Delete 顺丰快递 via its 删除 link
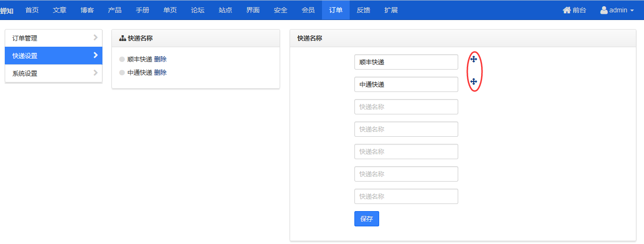This screenshot has height=244, width=644. [161, 60]
